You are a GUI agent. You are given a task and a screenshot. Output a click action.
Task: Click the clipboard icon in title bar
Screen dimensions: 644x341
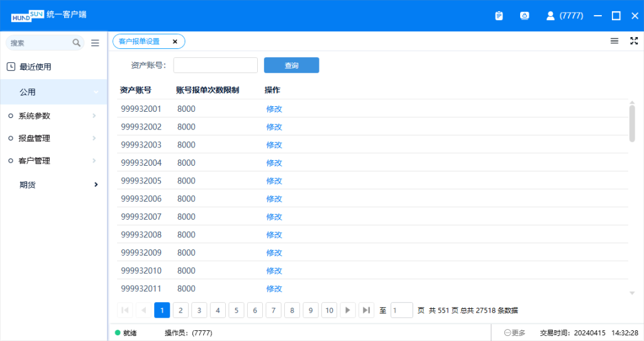499,16
